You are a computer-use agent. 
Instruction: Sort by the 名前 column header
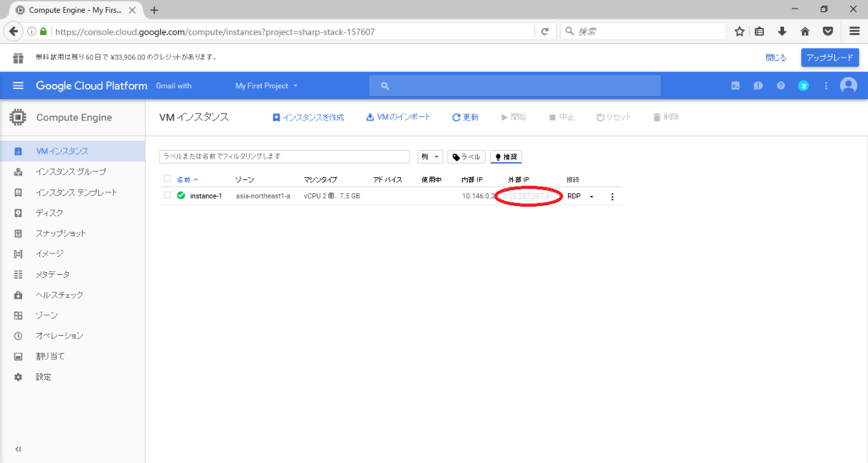click(x=187, y=180)
